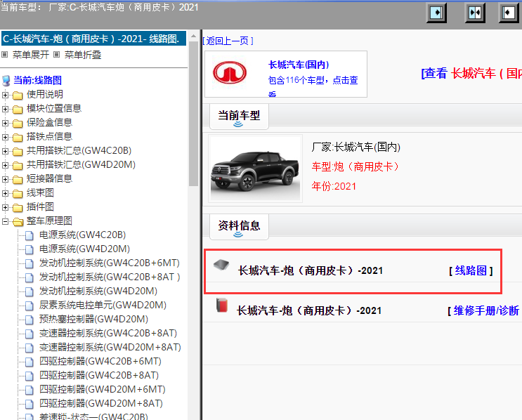Open the 线路图 link

471,270
